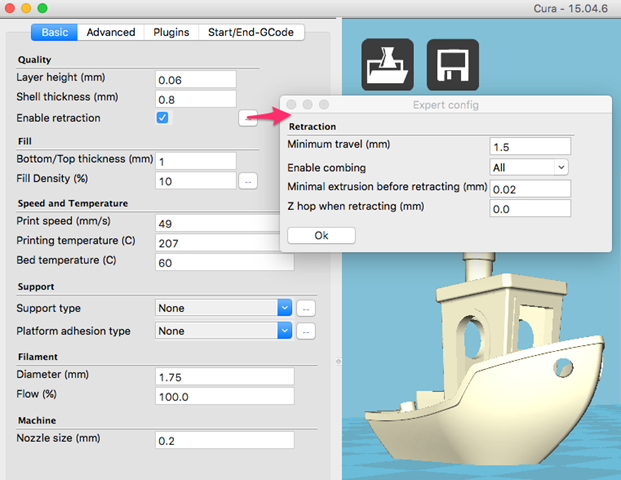Open the Support type dropdown
This screenshot has width=621, height=480.
click(224, 308)
